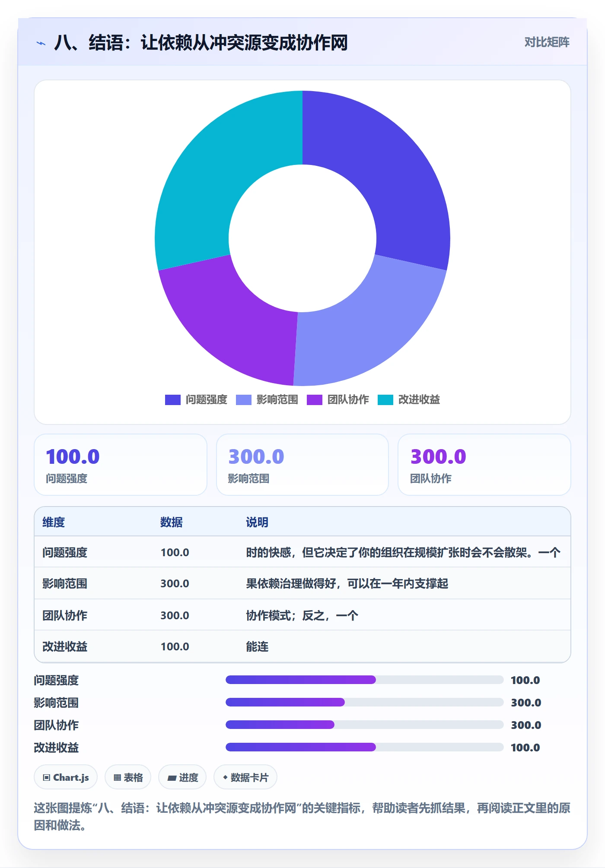The width and height of the screenshot is (605, 868).
Task: Click the 进度 chip
Action: coord(182,777)
